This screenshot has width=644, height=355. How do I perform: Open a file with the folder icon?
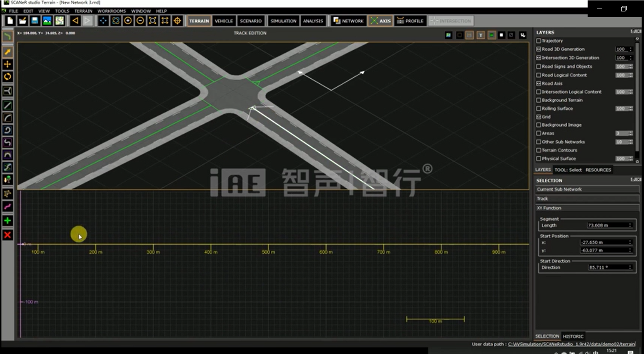coord(22,21)
